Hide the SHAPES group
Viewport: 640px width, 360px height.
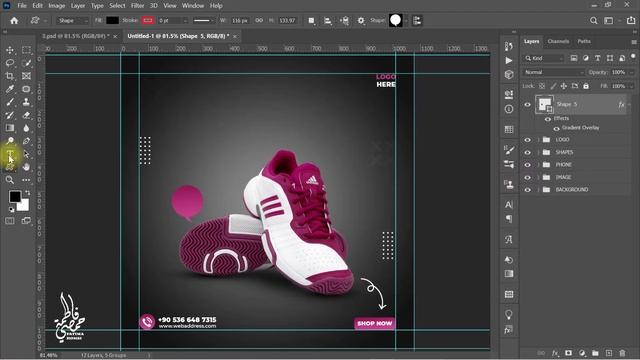(527, 152)
